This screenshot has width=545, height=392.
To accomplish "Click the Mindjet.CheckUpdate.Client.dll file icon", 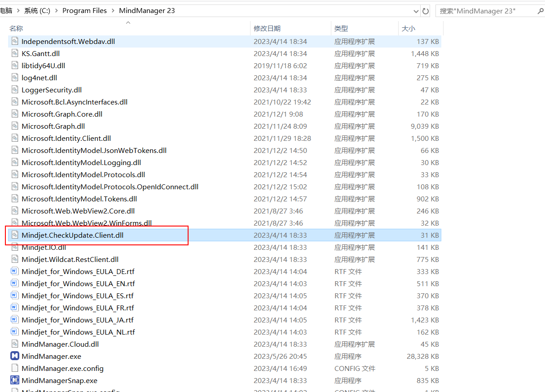I will click(15, 235).
